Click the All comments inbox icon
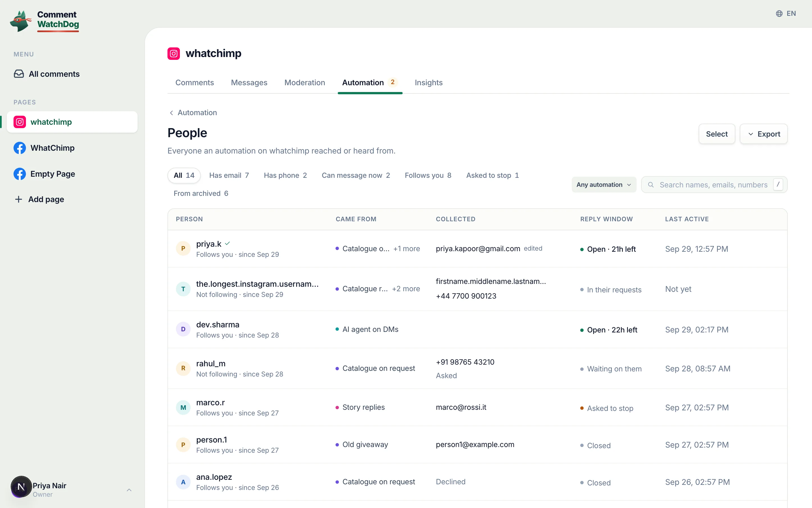The width and height of the screenshot is (812, 508). point(19,74)
